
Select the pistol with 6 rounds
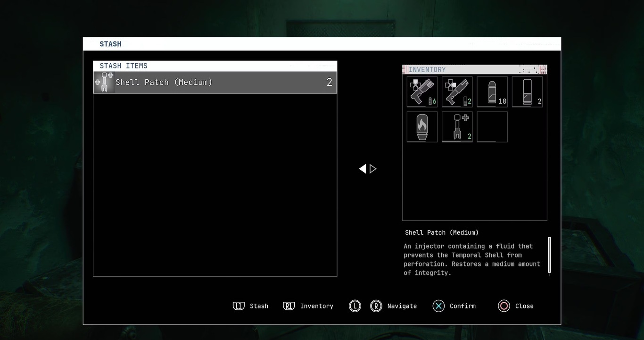422,92
